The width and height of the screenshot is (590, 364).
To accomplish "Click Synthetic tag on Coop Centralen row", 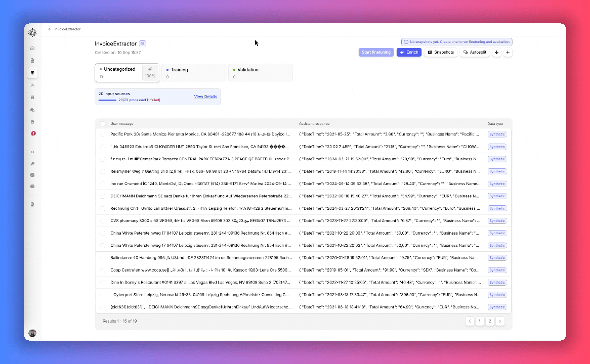I will (497, 270).
